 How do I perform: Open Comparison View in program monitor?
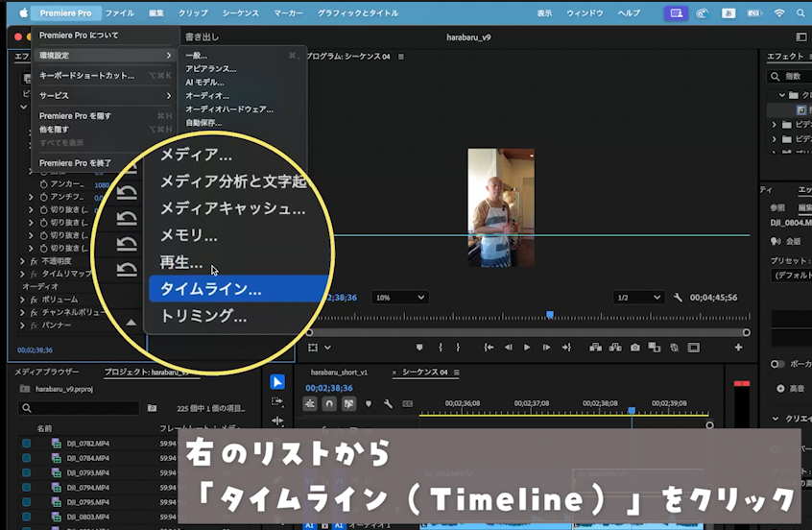pyautogui.click(x=655, y=348)
